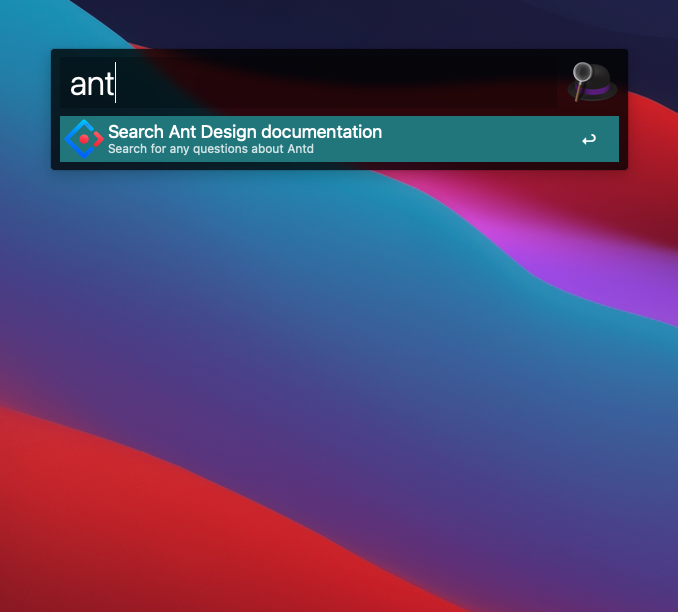Click the 'Search Ant Design documentation' title text

[x=245, y=132]
